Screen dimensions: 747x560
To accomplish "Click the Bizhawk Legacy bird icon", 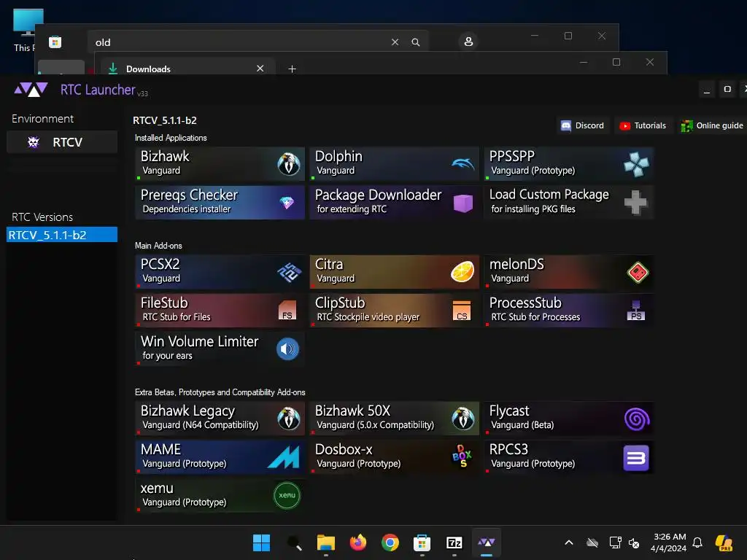I will tap(289, 419).
